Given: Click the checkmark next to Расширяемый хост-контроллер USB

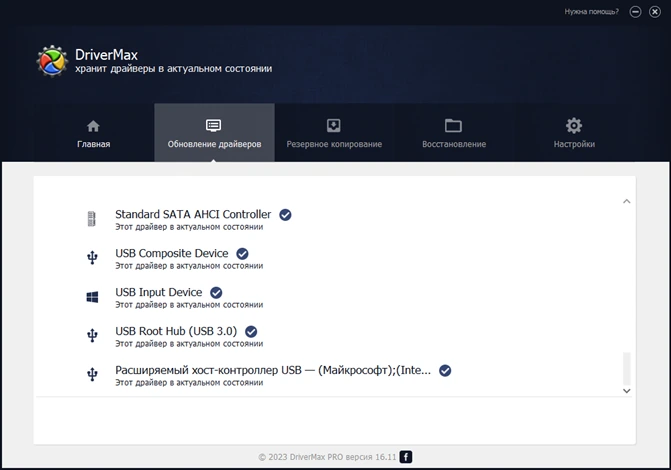Looking at the screenshot, I should pyautogui.click(x=445, y=371).
